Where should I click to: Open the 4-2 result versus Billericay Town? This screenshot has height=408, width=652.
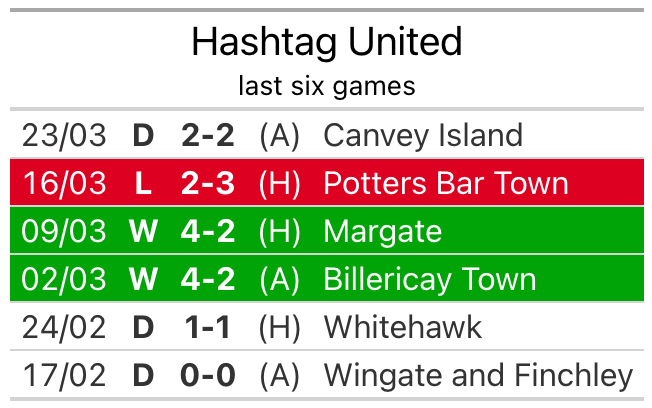point(208,279)
